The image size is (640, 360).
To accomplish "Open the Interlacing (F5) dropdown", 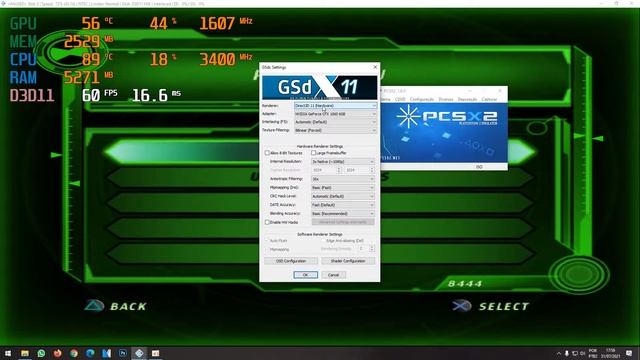I will point(335,122).
